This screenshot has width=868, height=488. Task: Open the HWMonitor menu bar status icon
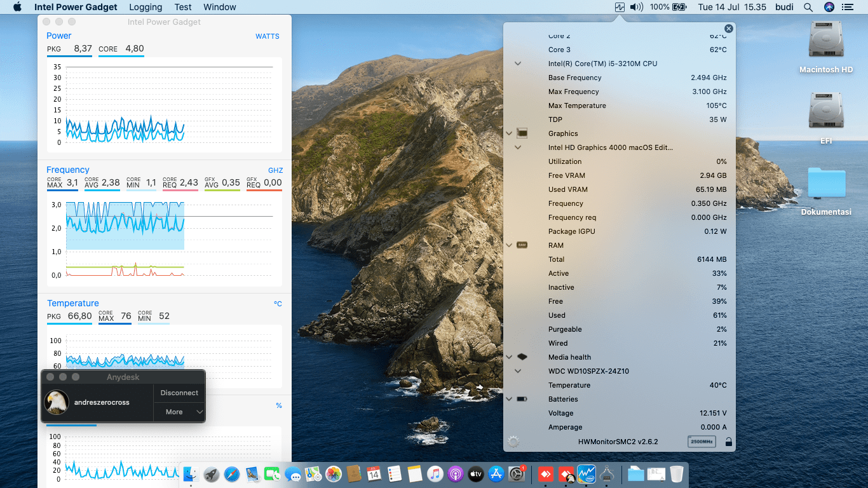pos(620,7)
